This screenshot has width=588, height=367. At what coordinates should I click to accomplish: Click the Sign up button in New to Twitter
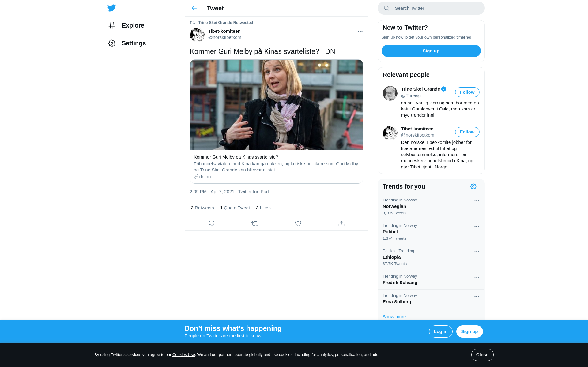pos(431,51)
